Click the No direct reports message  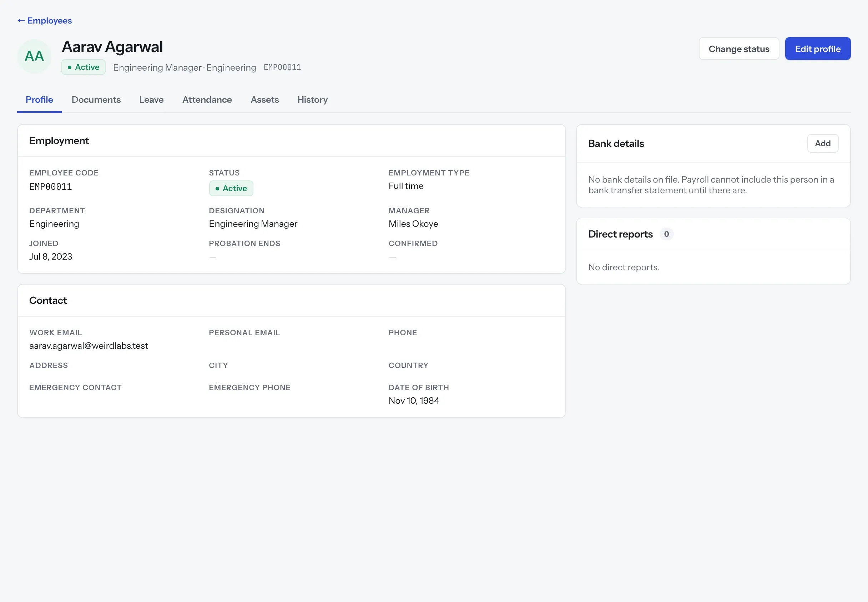624,267
